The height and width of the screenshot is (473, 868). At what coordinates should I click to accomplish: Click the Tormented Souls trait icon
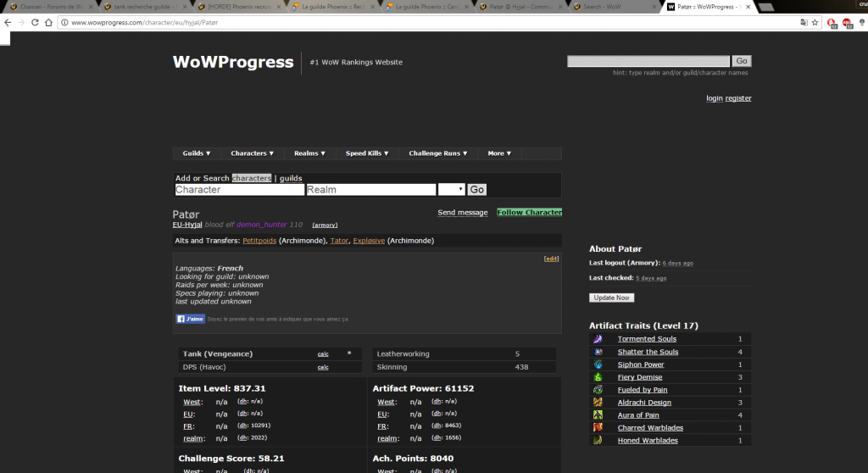tap(598, 339)
